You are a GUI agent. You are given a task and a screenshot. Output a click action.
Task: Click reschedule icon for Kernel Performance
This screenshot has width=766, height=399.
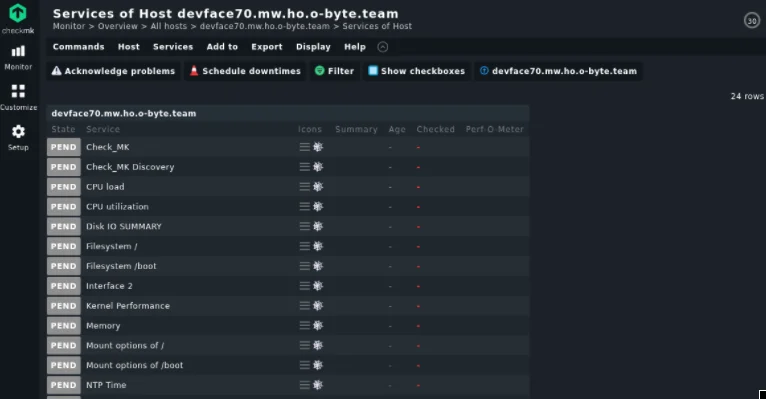pos(318,306)
